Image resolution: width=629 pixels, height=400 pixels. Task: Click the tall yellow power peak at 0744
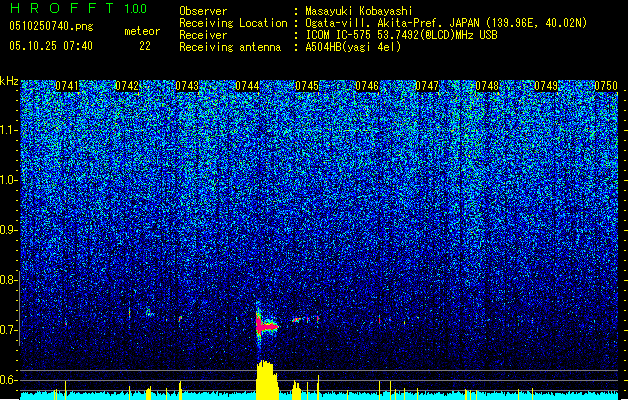tap(267, 380)
